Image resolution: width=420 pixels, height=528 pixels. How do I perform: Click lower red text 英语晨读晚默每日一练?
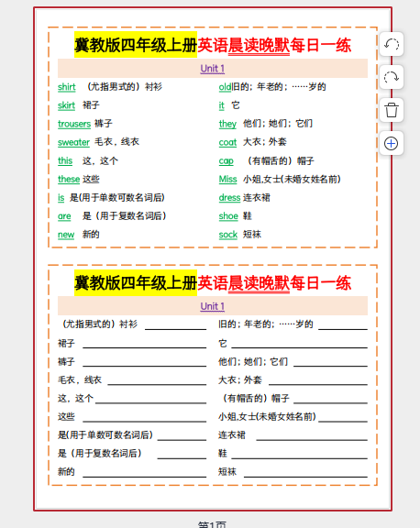click(x=274, y=283)
